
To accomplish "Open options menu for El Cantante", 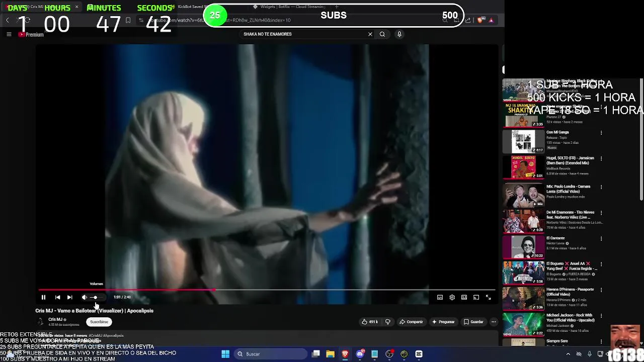I will (x=601, y=239).
